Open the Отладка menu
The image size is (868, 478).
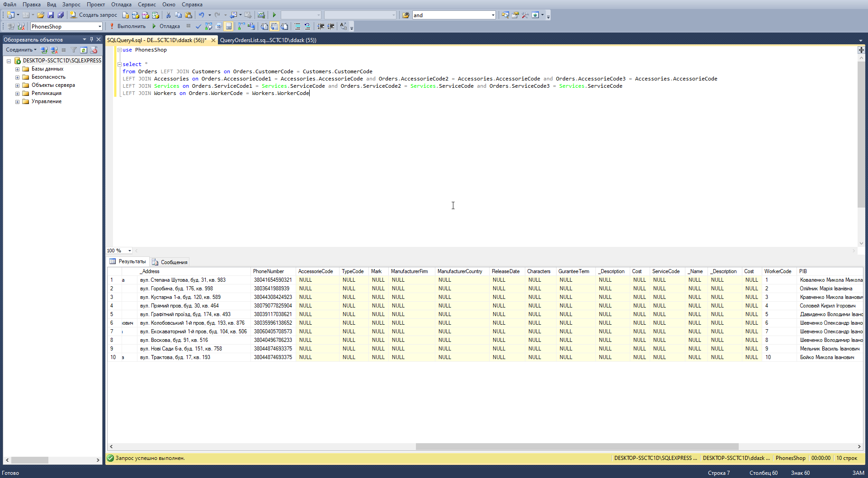[x=121, y=4]
